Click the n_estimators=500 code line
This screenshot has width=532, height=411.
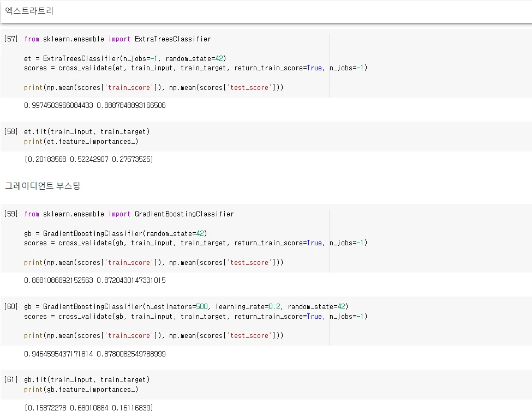[x=186, y=307]
